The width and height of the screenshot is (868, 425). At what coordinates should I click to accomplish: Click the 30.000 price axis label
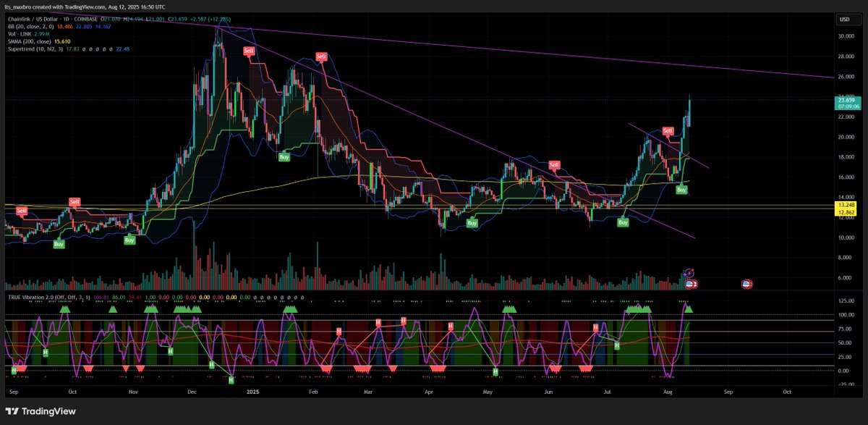pyautogui.click(x=846, y=36)
